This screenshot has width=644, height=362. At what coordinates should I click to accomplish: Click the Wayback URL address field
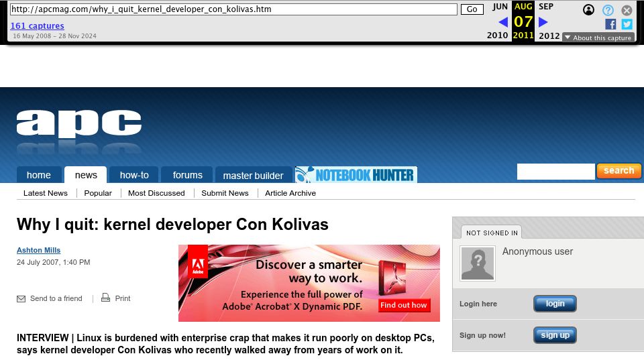(x=233, y=9)
